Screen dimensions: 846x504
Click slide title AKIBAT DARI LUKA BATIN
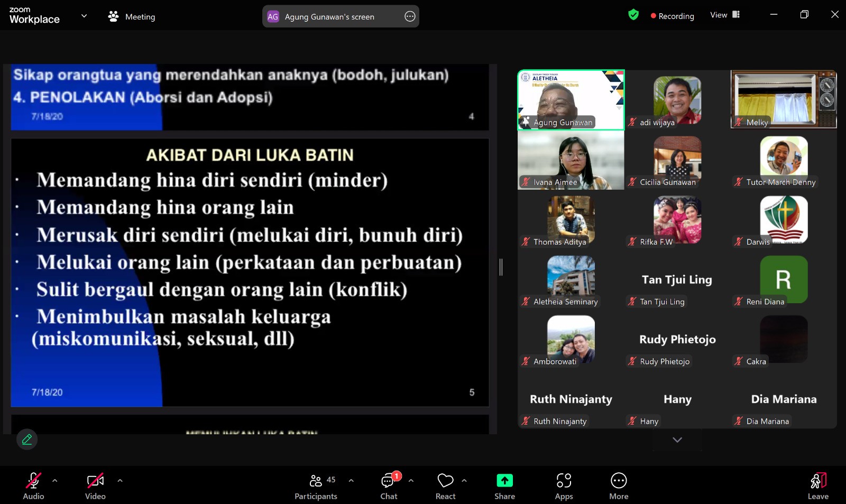[x=250, y=155]
